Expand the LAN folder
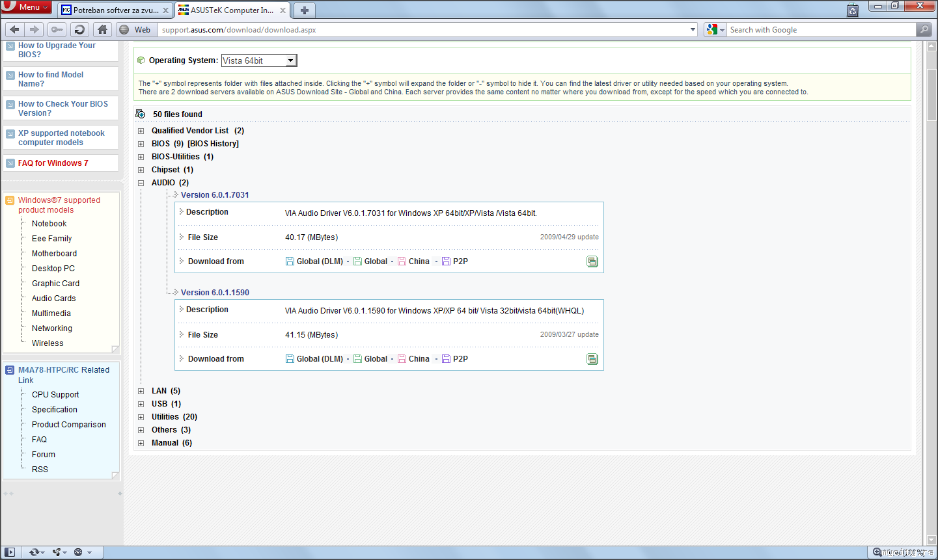Screen dimensions: 938x560 [141, 391]
